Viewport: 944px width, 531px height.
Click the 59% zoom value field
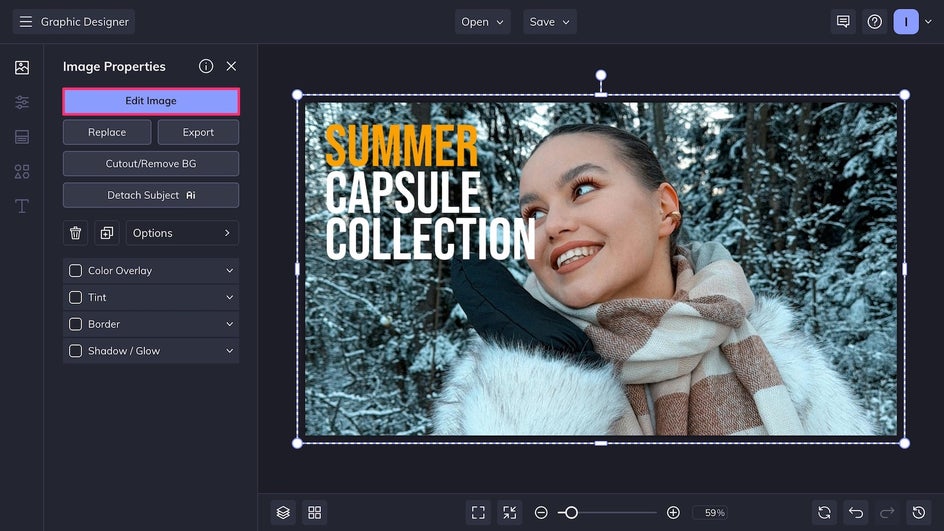710,512
